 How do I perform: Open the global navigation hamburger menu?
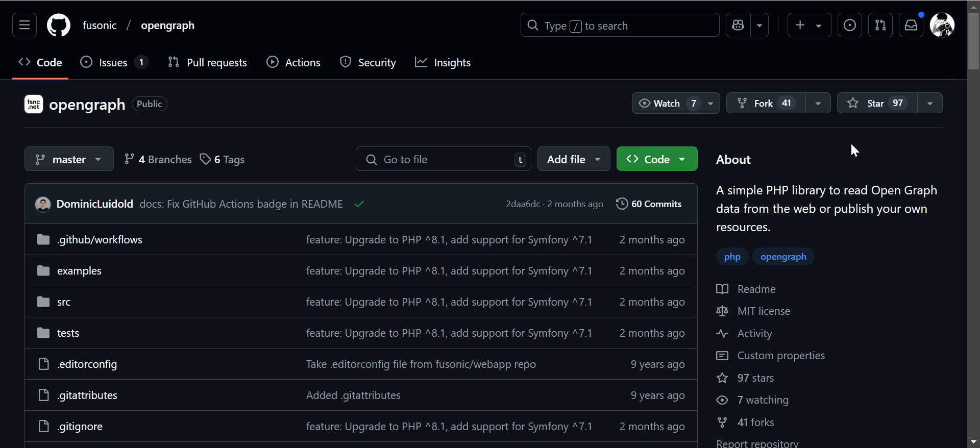[24, 25]
